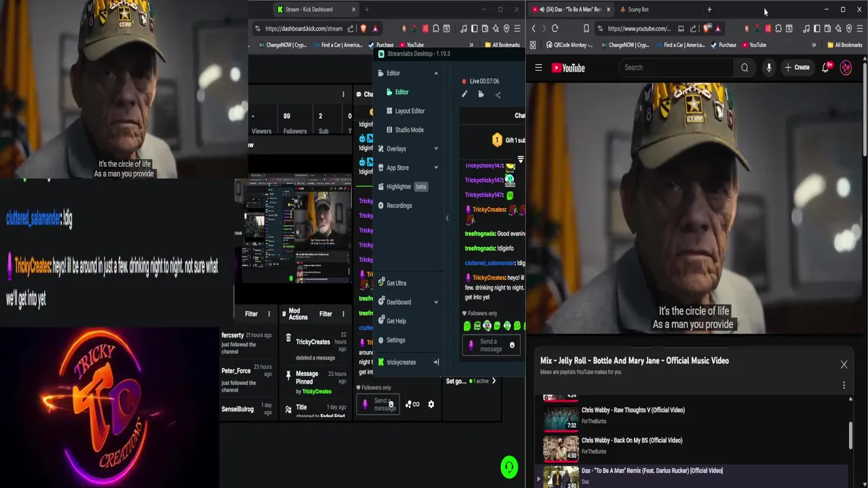Expand App Store section in Streamlabs
868x488 pixels.
pos(436,168)
